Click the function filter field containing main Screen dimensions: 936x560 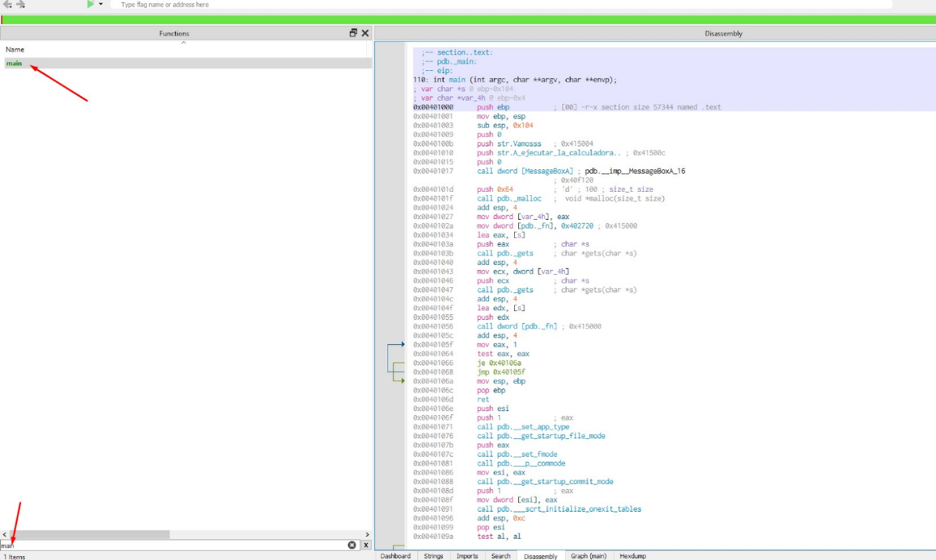coord(173,545)
